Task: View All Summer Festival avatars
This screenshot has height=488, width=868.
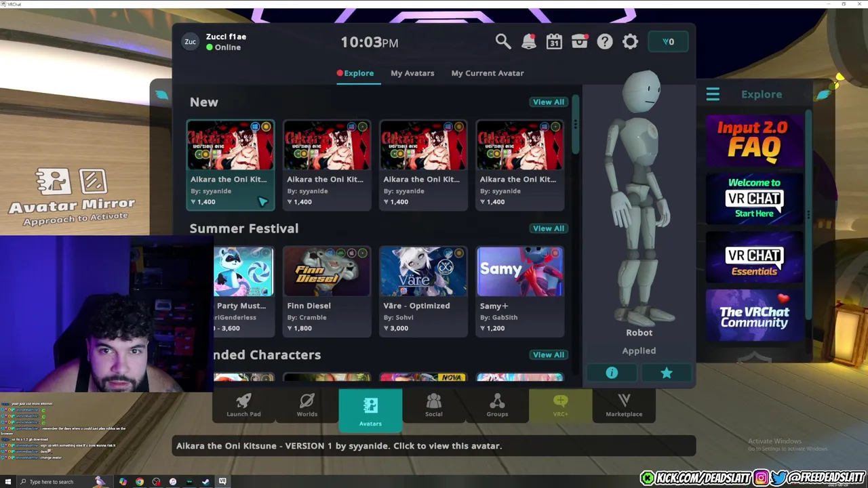Action: click(x=548, y=228)
